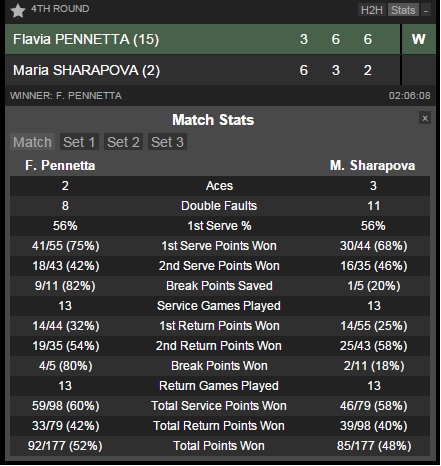Click Flavia PENNETTA (15) player name
The image size is (441, 466).
tap(86, 39)
